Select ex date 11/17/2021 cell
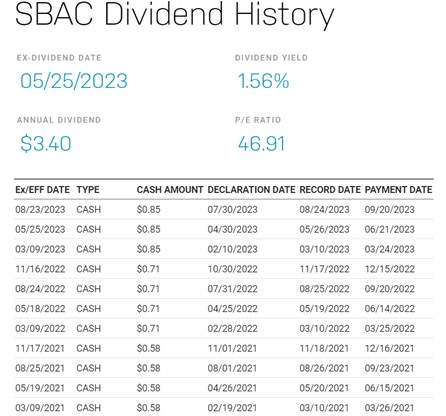This screenshot has width=446, height=416. pos(40,348)
